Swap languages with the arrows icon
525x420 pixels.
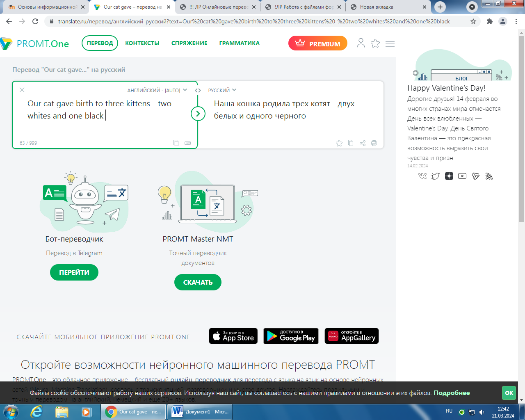(198, 90)
